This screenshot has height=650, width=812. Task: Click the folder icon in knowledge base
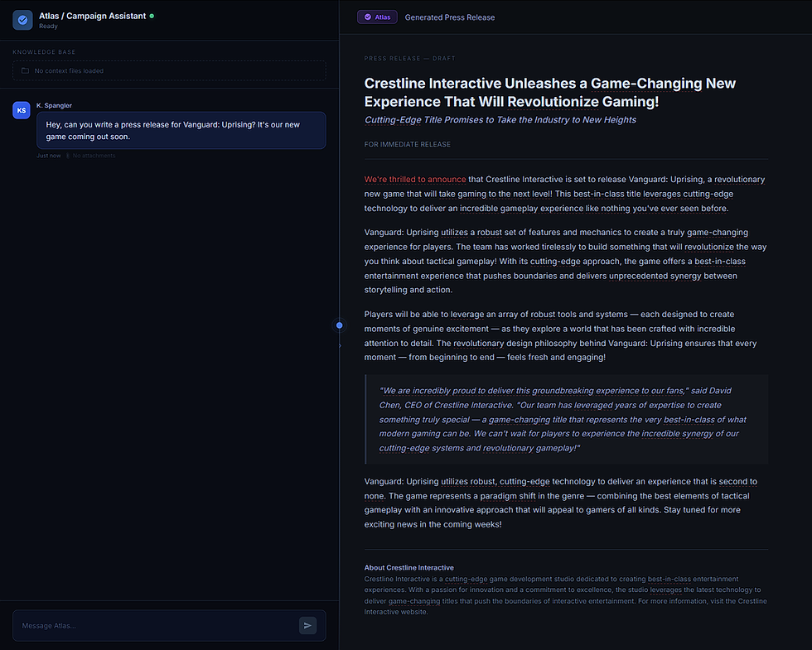25,70
